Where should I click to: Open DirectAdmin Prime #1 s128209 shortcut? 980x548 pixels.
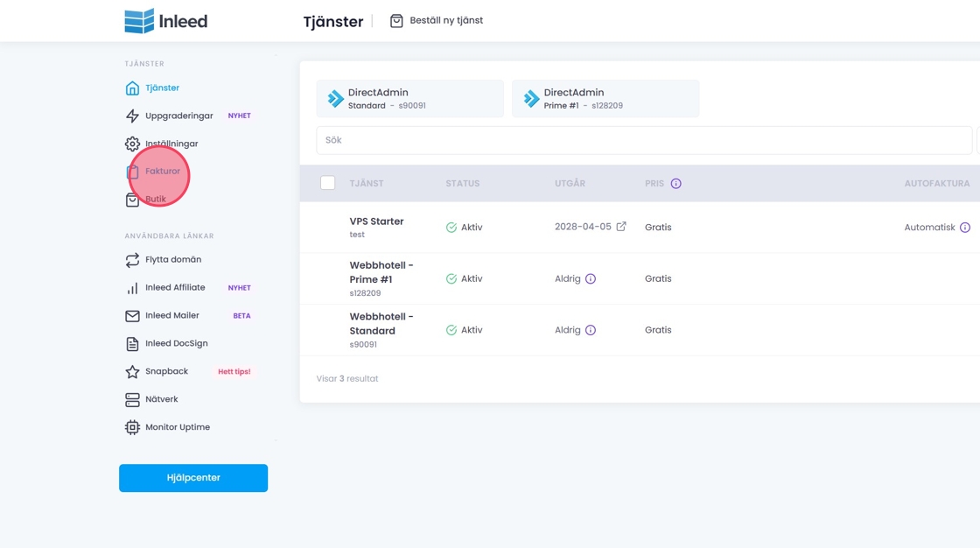click(605, 99)
